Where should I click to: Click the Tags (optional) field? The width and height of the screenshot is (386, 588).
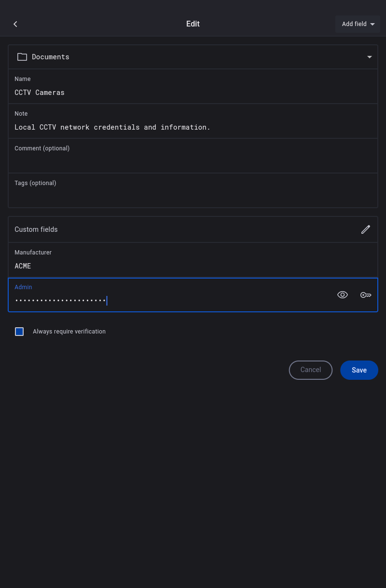click(x=193, y=196)
